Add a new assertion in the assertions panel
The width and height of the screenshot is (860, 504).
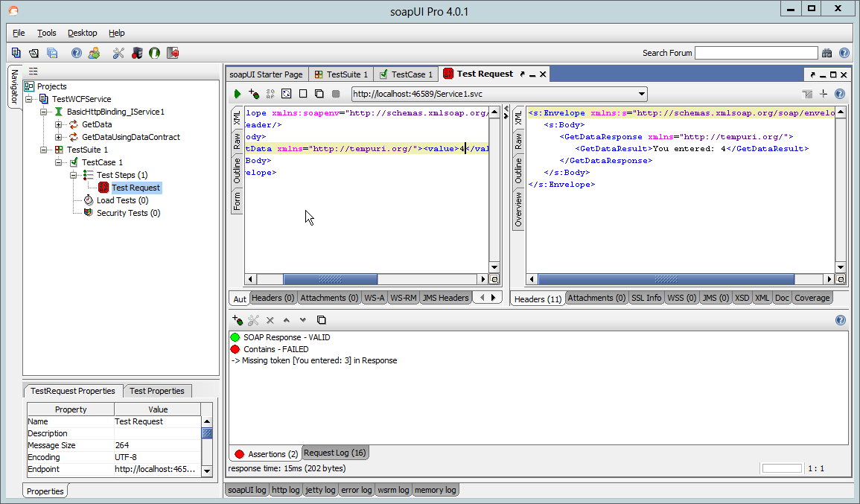(238, 319)
